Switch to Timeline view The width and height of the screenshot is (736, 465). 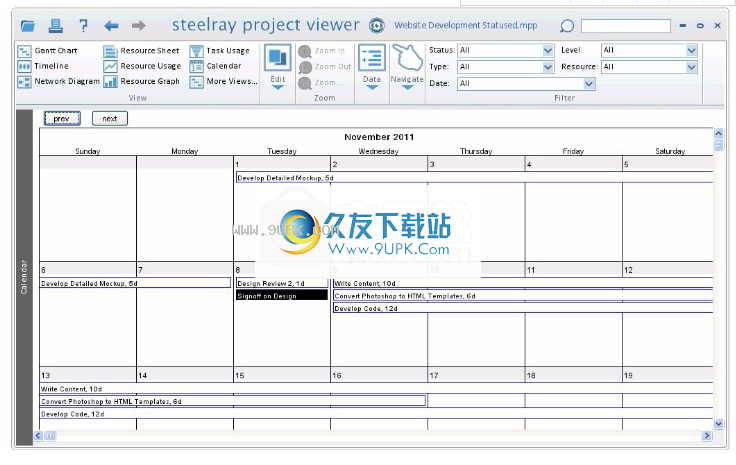pos(43,66)
